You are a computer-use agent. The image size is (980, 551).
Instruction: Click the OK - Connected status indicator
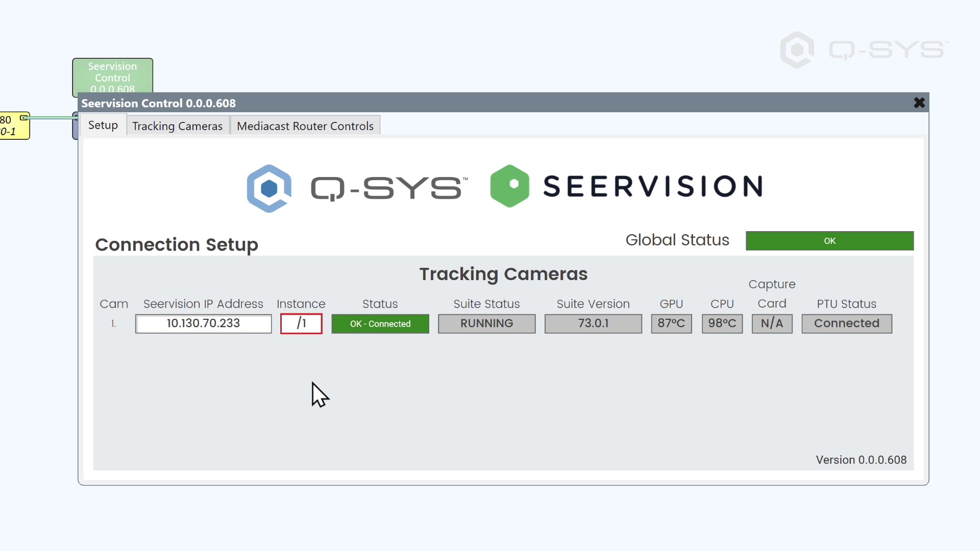pyautogui.click(x=380, y=323)
